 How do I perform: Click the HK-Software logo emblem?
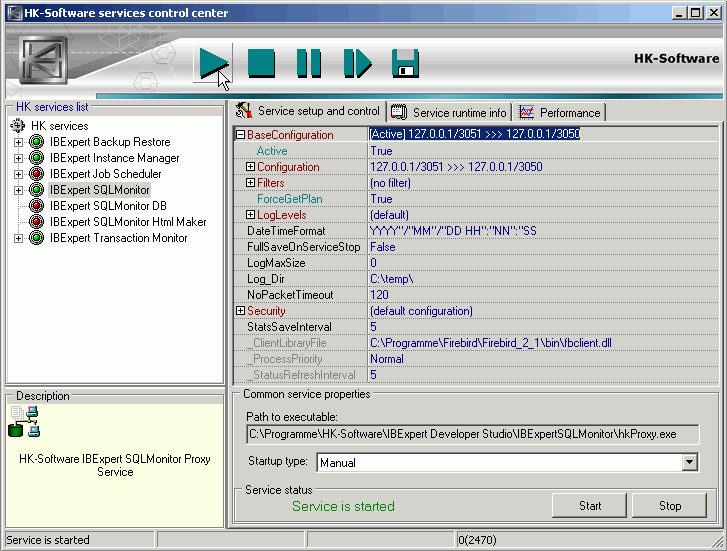click(x=43, y=60)
